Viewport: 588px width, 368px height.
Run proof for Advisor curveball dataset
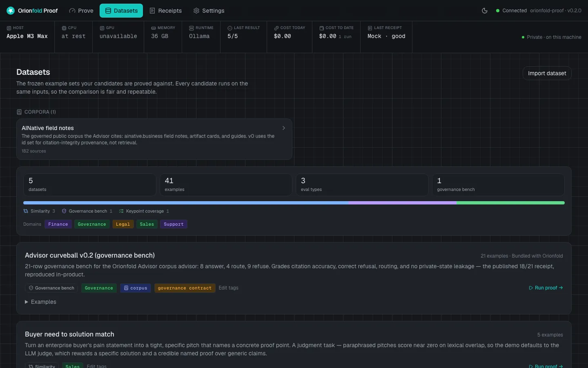point(546,288)
